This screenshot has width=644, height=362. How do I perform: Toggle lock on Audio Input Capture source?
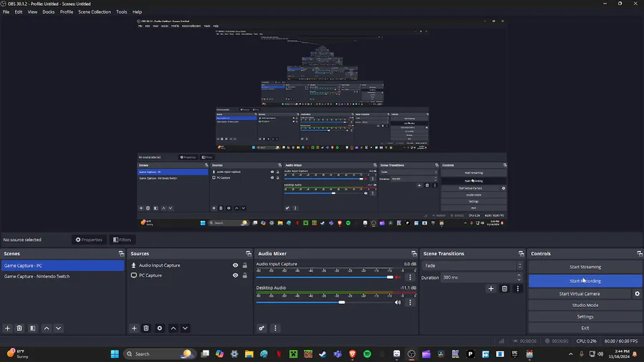pos(245,265)
